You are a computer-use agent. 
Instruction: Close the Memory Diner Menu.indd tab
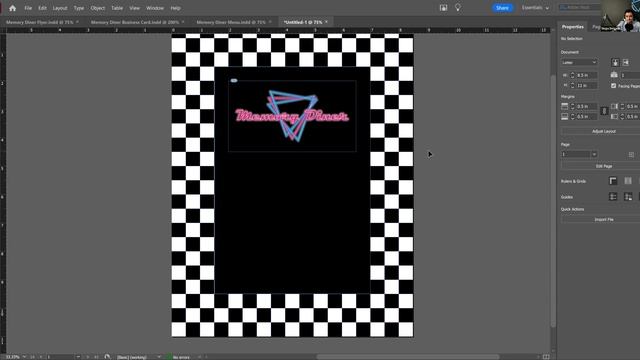[x=270, y=22]
